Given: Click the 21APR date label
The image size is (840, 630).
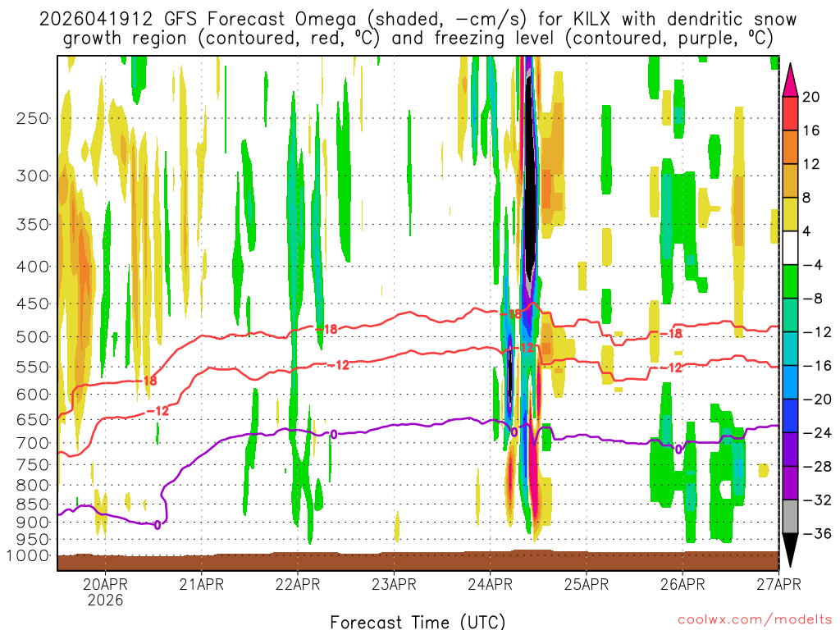Looking at the screenshot, I should (x=202, y=584).
